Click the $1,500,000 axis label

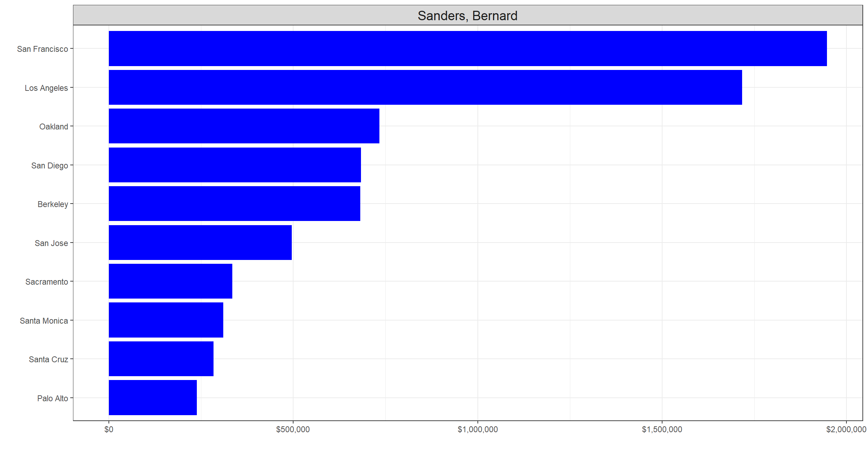point(662,430)
